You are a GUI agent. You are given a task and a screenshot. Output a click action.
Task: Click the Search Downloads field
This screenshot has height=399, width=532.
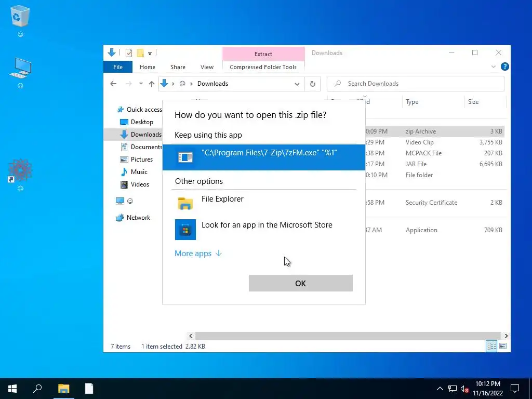click(x=415, y=84)
